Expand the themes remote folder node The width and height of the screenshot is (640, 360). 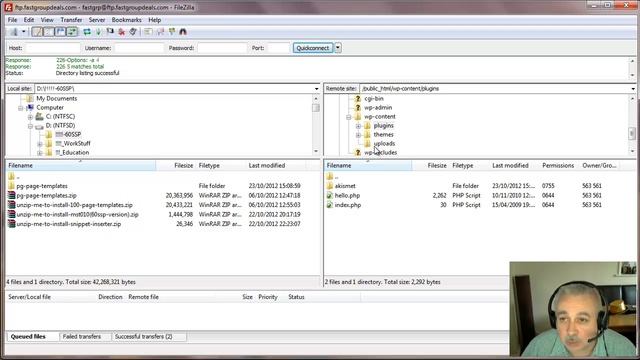(x=358, y=135)
